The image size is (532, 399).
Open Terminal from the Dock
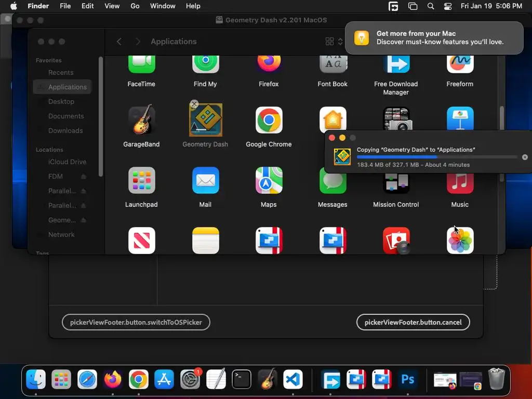pyautogui.click(x=242, y=379)
